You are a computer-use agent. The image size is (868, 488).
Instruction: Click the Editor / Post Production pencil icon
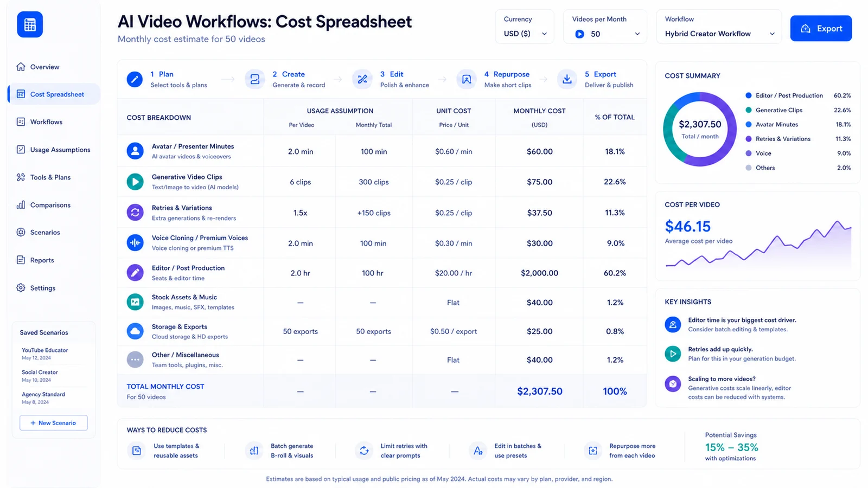(135, 272)
